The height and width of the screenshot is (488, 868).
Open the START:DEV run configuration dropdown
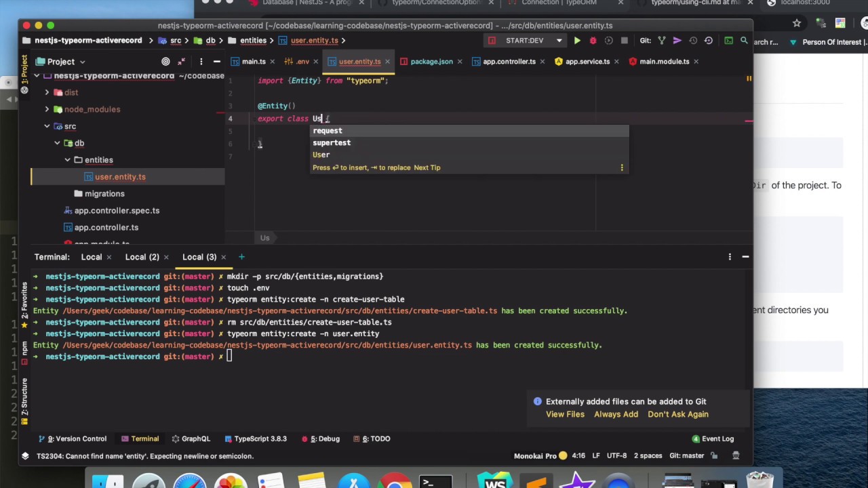[x=559, y=40]
